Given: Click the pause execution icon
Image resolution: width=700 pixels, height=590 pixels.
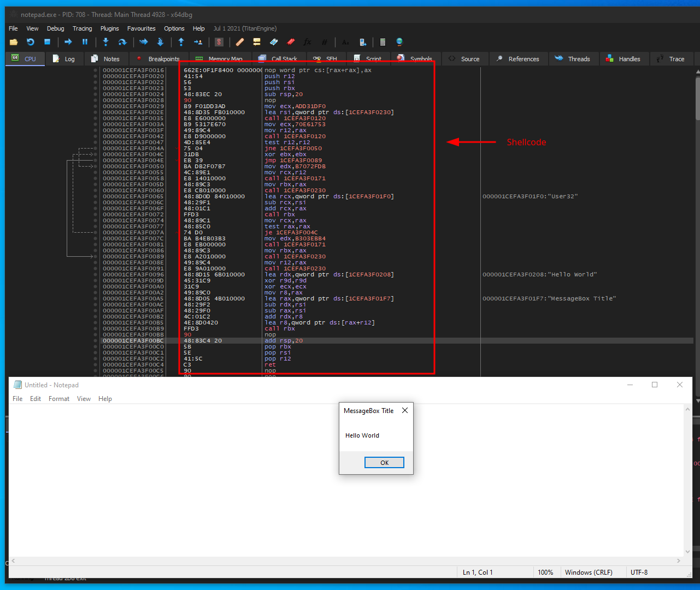Looking at the screenshot, I should (85, 42).
